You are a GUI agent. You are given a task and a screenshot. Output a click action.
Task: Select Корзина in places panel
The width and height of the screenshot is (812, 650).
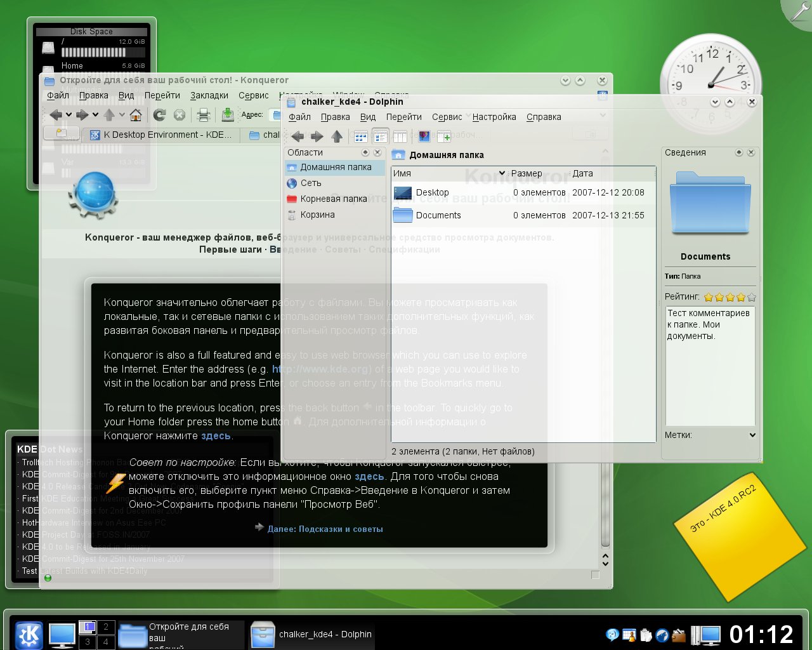click(334, 215)
